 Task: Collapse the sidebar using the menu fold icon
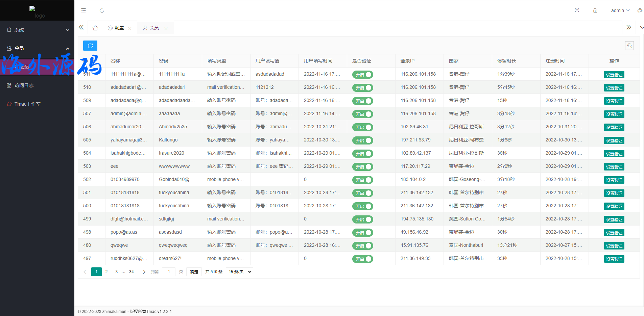pyautogui.click(x=84, y=10)
